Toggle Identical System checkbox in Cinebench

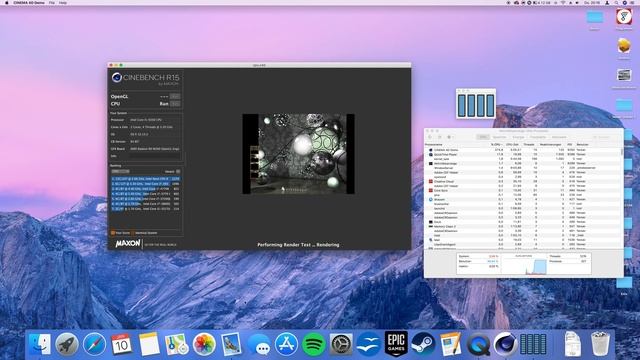[x=133, y=233]
